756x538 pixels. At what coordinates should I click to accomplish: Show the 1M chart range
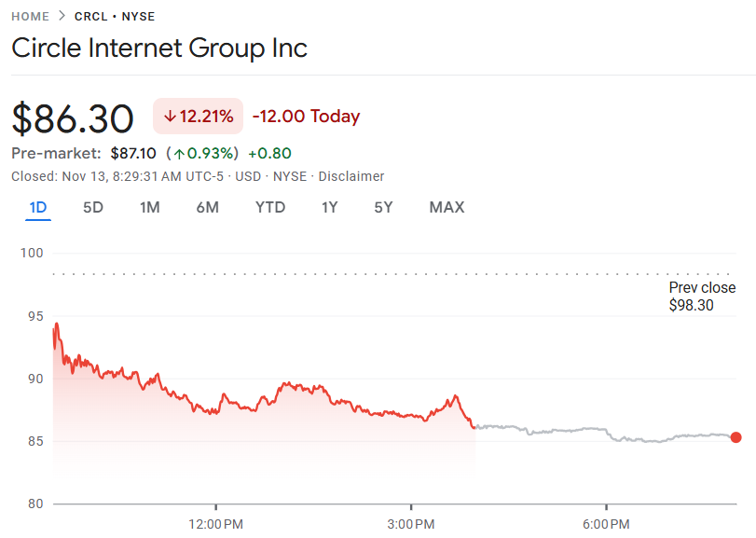pyautogui.click(x=149, y=207)
